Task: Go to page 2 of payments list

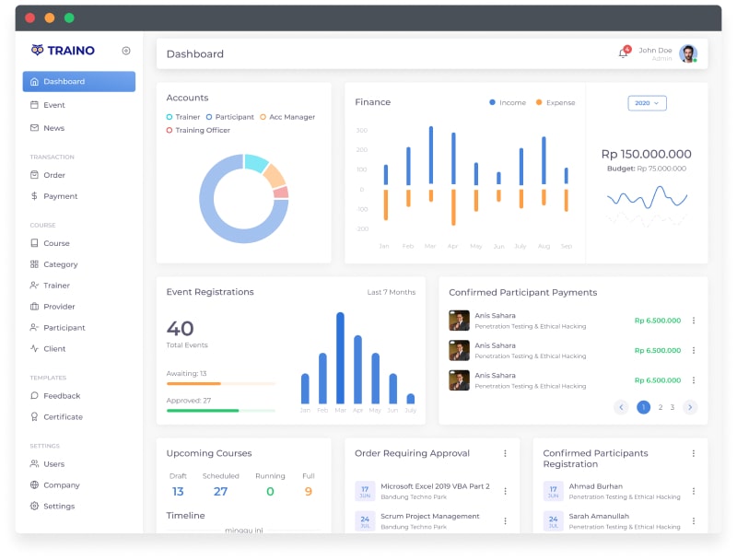Action: (661, 407)
